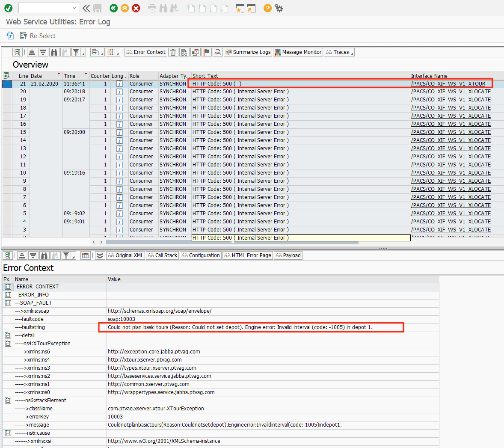Open the Help question mark icon
The height and width of the screenshot is (448, 504).
tap(267, 8)
